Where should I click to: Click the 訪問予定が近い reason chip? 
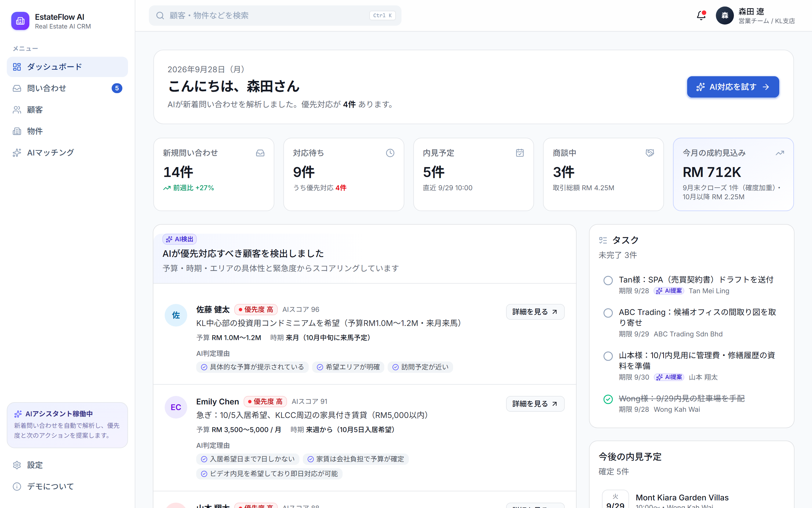(420, 367)
